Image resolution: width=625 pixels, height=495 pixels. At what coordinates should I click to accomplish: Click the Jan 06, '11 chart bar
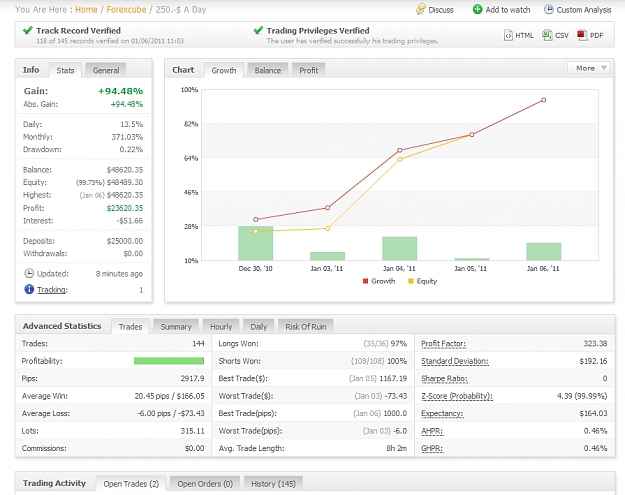[543, 251]
